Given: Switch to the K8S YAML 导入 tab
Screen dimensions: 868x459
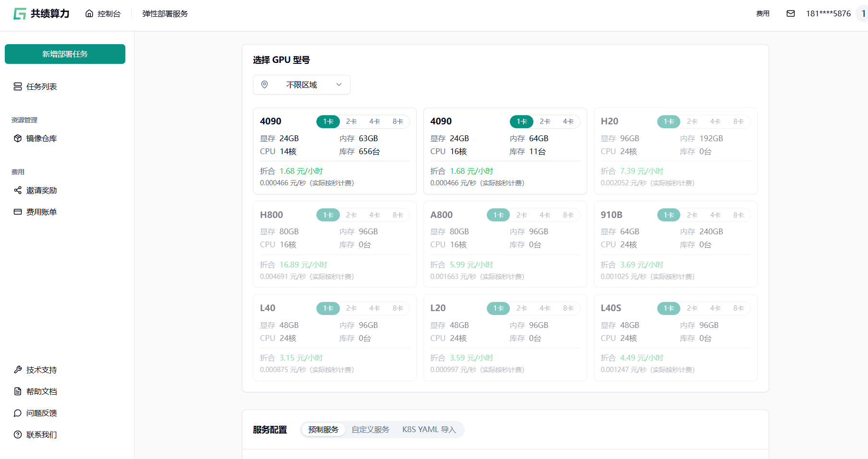Looking at the screenshot, I should [x=429, y=430].
